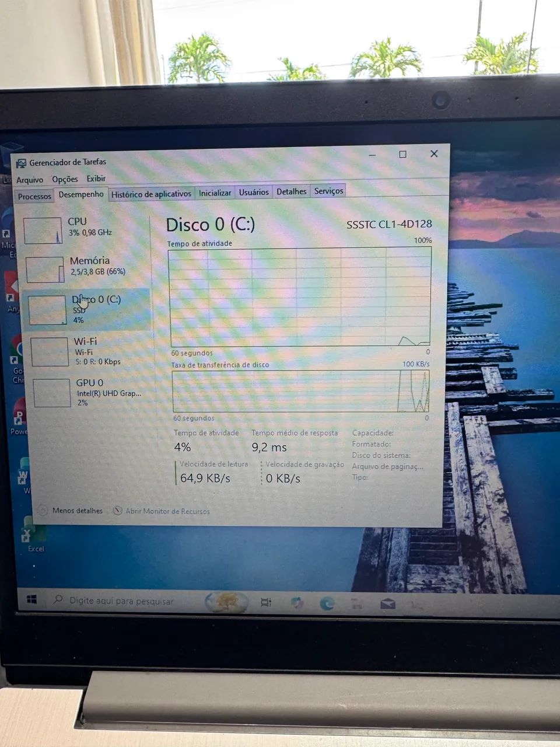Switch to the Processos tab
The image size is (560, 747).
(x=34, y=196)
